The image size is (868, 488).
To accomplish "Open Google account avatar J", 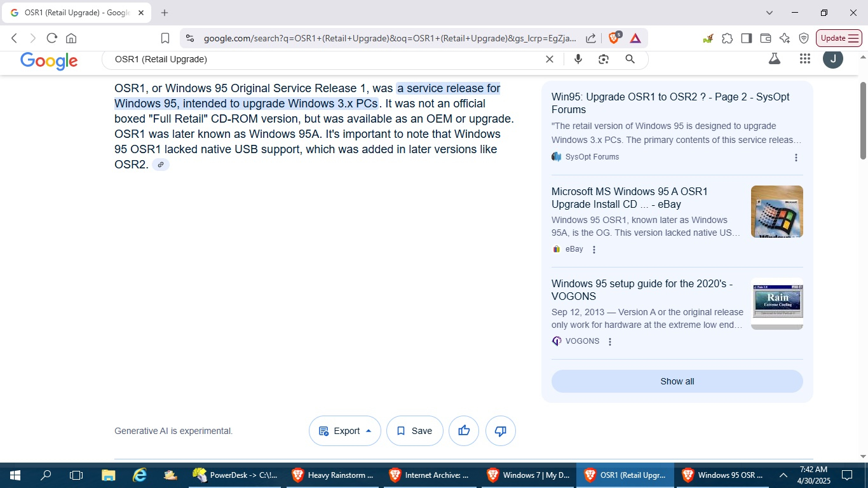I will coord(833,58).
